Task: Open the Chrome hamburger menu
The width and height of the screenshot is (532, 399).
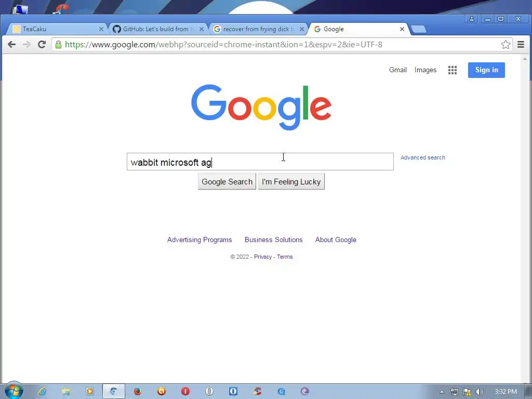Action: (521, 45)
